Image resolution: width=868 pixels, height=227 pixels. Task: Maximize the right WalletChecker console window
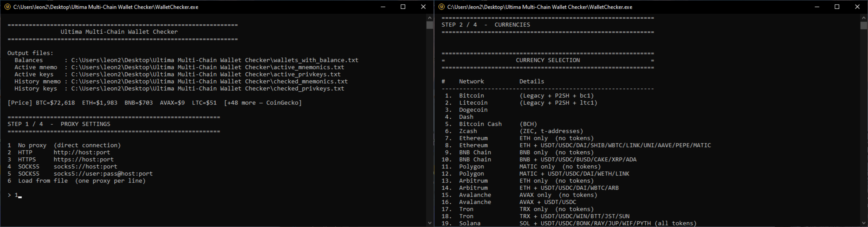coord(837,7)
